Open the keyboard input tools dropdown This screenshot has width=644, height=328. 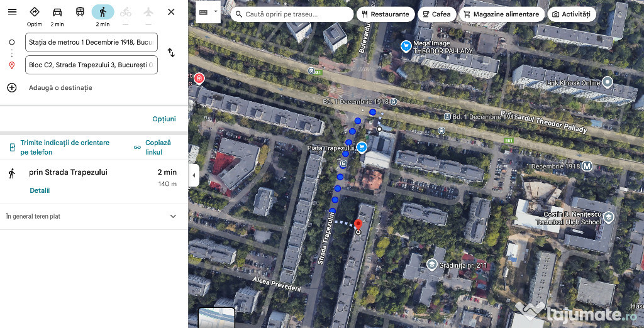216,12
